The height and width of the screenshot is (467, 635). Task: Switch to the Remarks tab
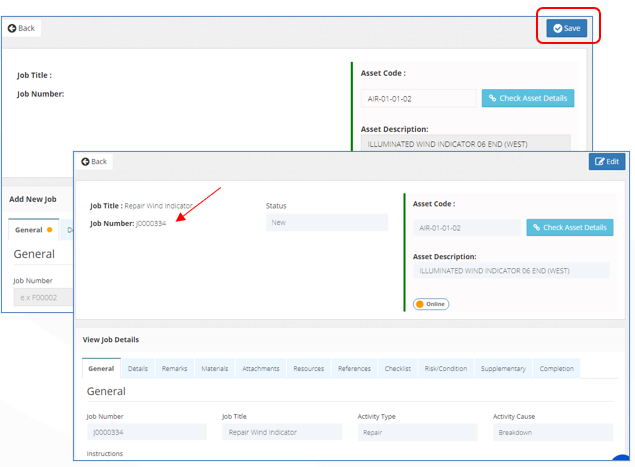(x=174, y=369)
